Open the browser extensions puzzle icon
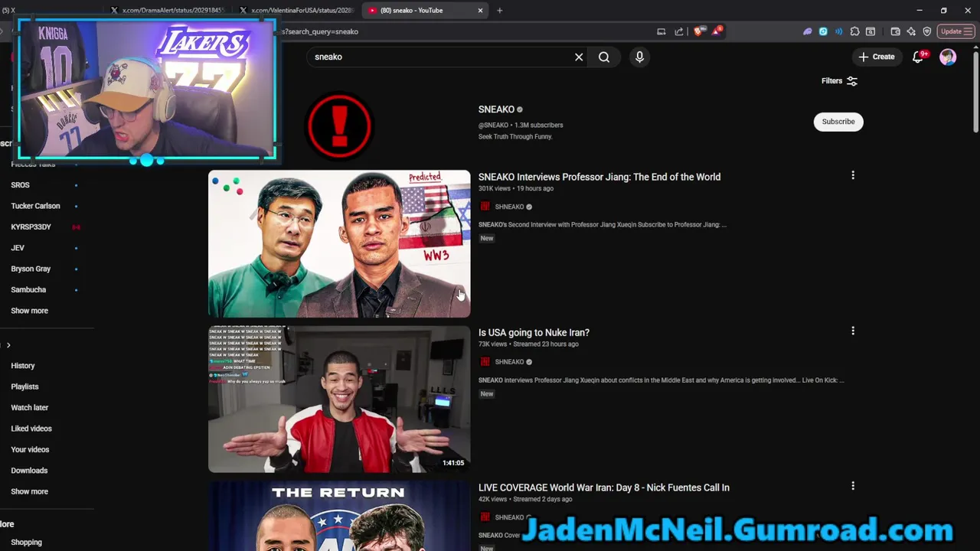The height and width of the screenshot is (551, 980). pyautogui.click(x=854, y=31)
